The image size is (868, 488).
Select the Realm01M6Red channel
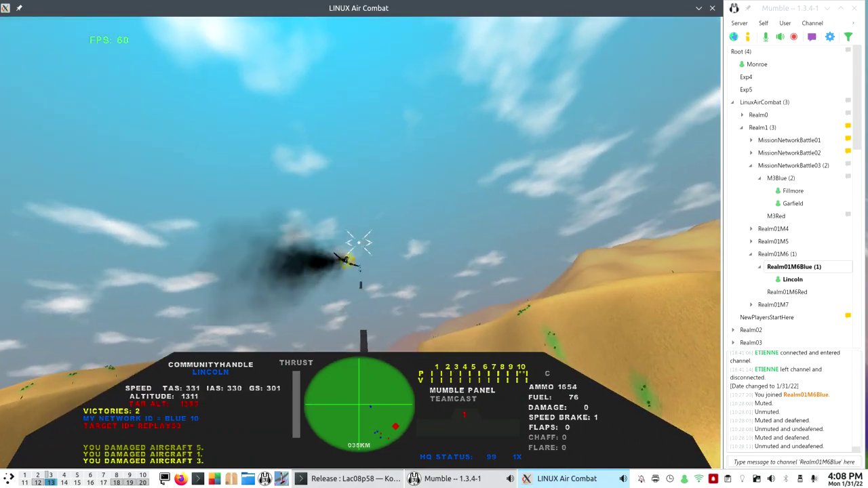pos(787,292)
